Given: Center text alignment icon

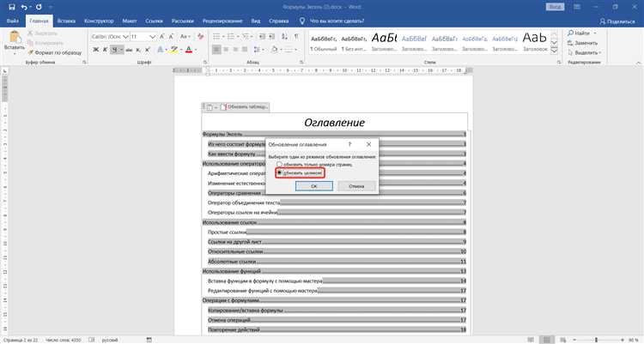Looking at the screenshot, I should [x=226, y=50].
